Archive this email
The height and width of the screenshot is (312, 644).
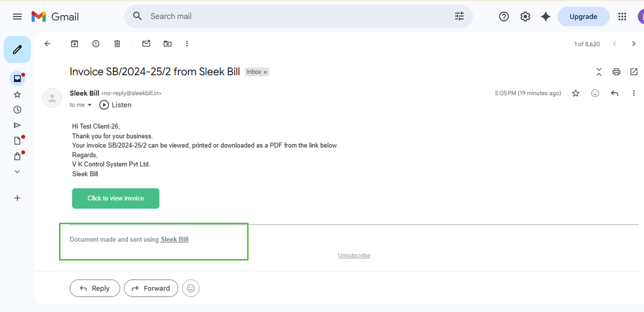pos(75,44)
